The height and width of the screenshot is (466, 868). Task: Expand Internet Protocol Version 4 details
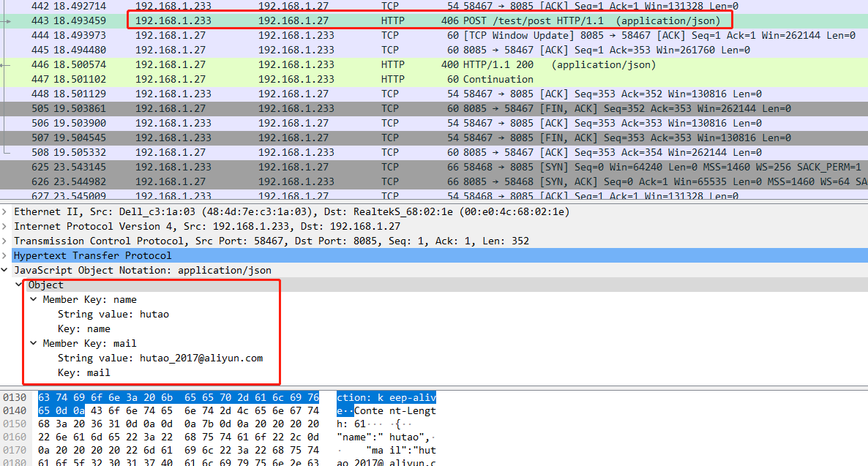coord(6,226)
